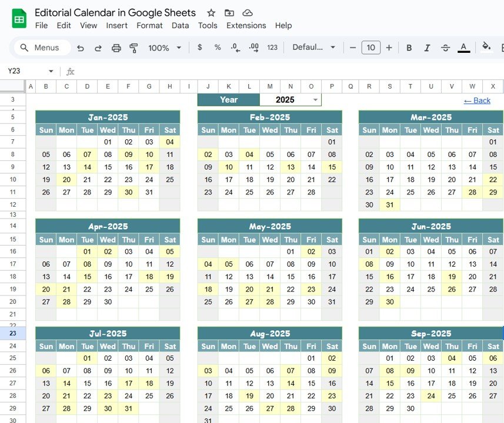
Task: Print the spreadsheet using the printer icon
Action: tap(116, 48)
